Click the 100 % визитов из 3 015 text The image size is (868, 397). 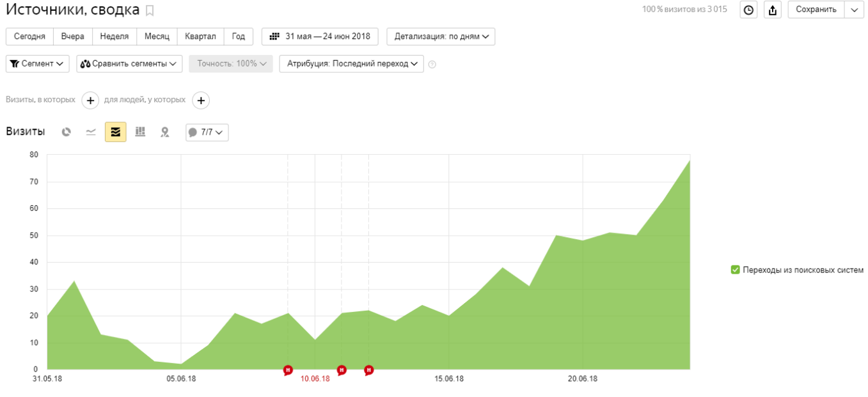[x=684, y=10]
